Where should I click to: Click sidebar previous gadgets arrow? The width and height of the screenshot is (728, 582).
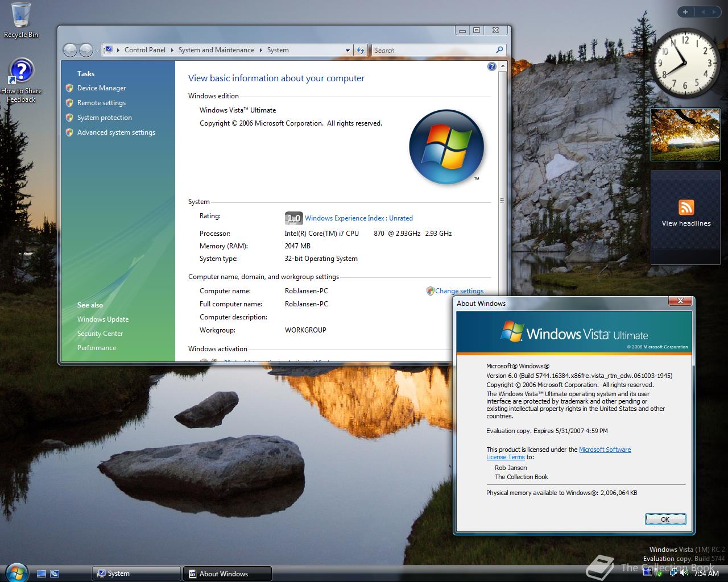(703, 12)
